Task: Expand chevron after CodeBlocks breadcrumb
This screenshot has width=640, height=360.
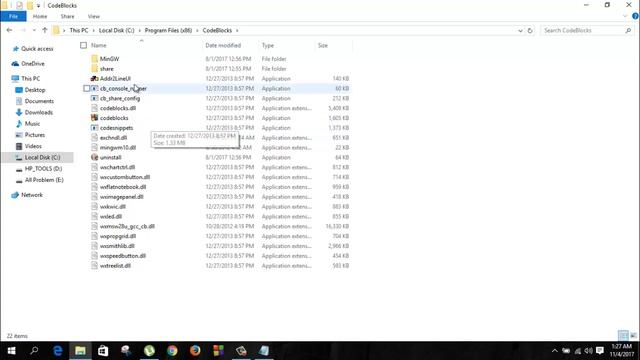Action: coord(237,31)
